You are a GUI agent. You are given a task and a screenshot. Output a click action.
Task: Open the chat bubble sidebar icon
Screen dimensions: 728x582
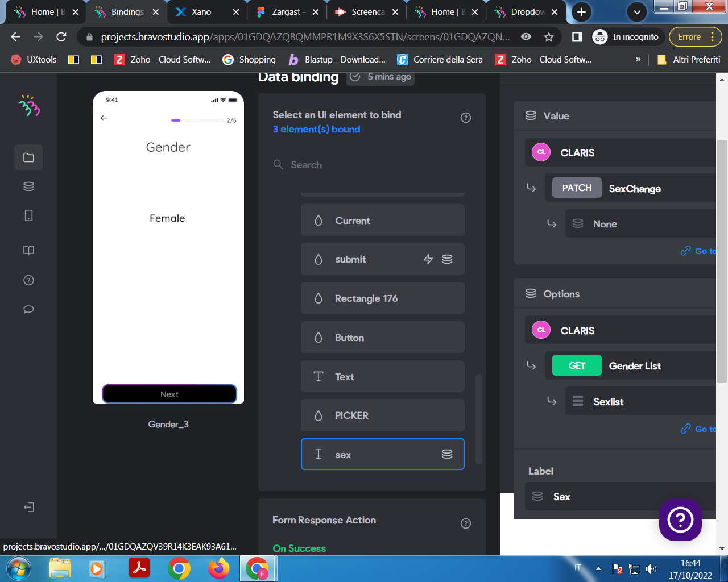(28, 309)
